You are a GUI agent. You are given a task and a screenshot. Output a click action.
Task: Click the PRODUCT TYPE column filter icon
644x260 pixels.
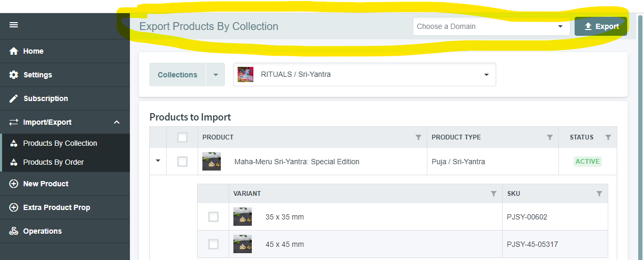(x=550, y=137)
